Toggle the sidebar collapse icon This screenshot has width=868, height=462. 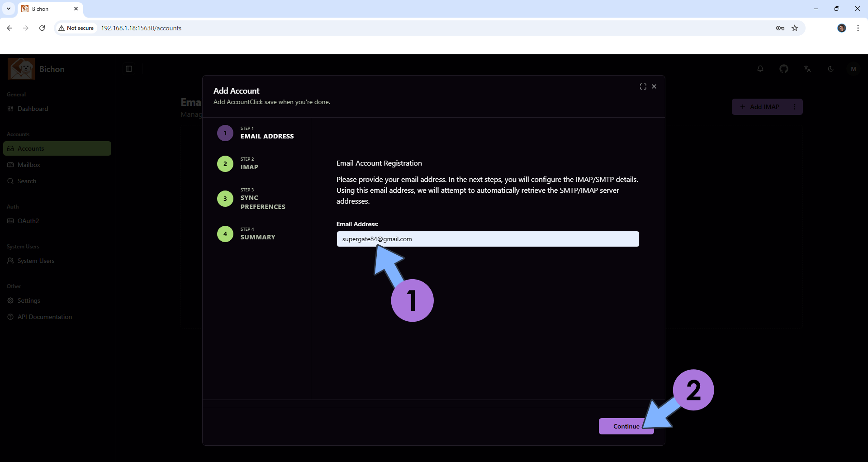pyautogui.click(x=129, y=69)
